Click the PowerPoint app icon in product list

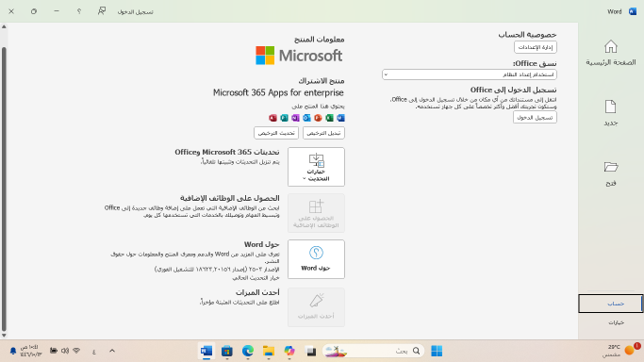point(318,118)
